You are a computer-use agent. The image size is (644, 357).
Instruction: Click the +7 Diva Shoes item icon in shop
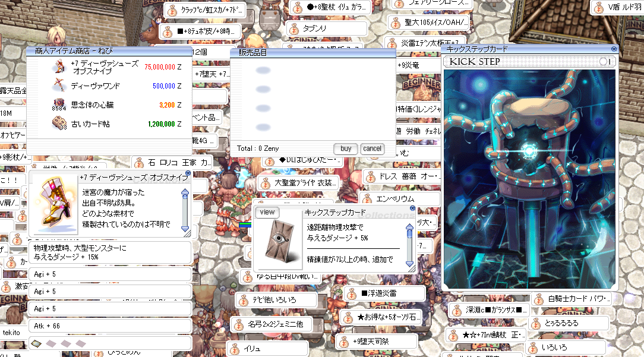click(x=58, y=67)
